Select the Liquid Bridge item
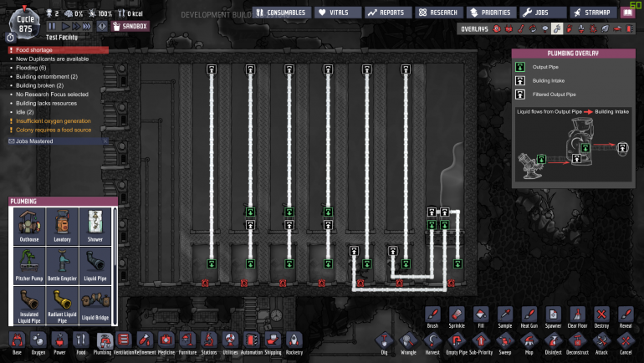This screenshot has width=644, height=363. tap(95, 305)
